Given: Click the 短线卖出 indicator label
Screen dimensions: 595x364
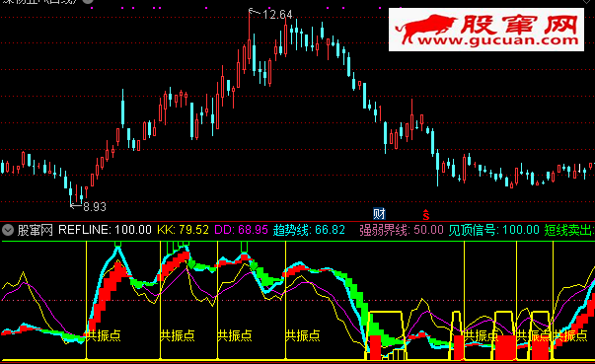Looking at the screenshot, I should (x=569, y=230).
